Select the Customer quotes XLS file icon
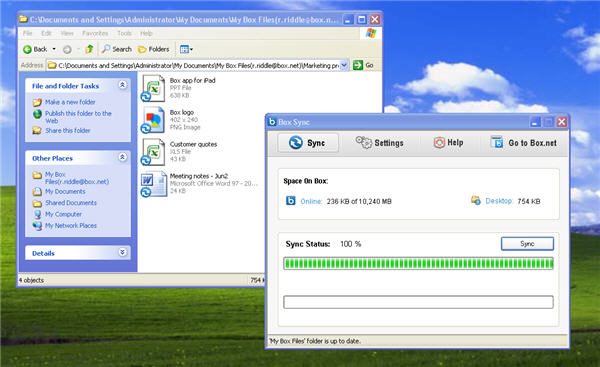Screen dimensions: 600x367 coord(153,152)
